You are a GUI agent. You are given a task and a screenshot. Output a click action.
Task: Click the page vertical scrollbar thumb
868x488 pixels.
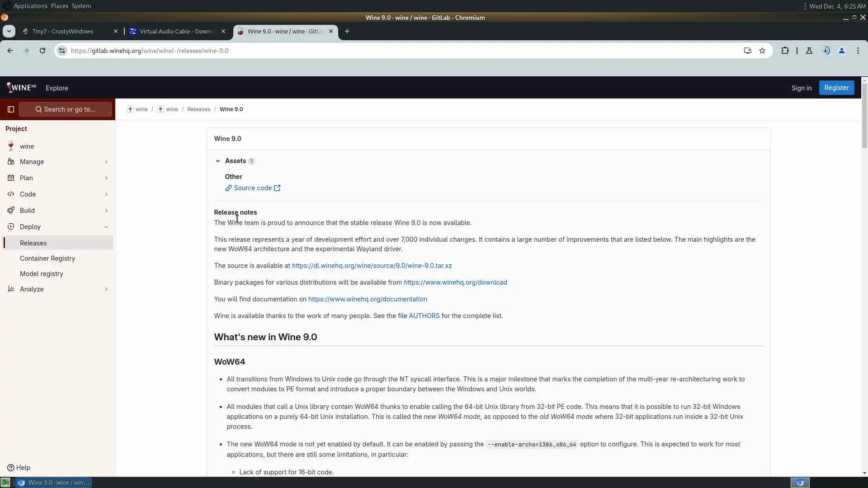point(864,115)
